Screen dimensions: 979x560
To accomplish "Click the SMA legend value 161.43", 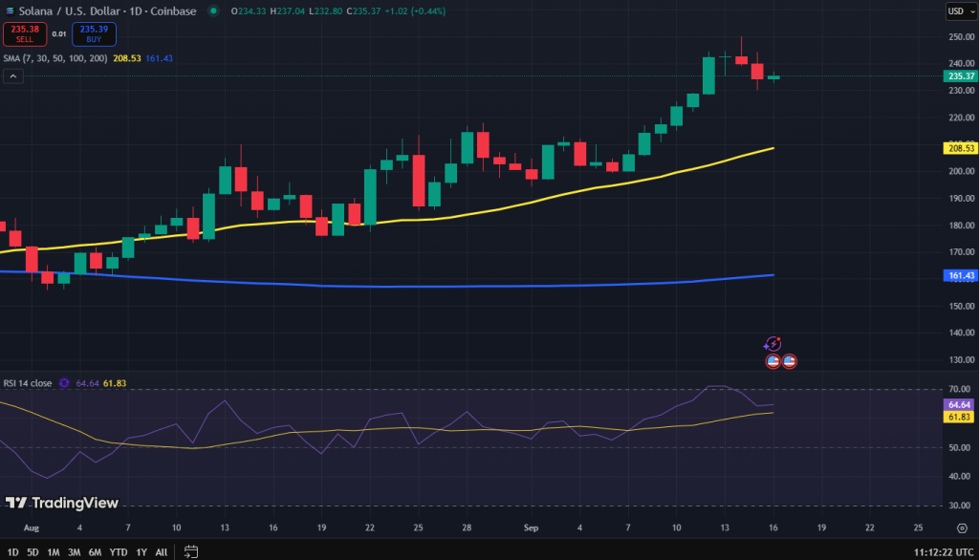I will point(160,58).
